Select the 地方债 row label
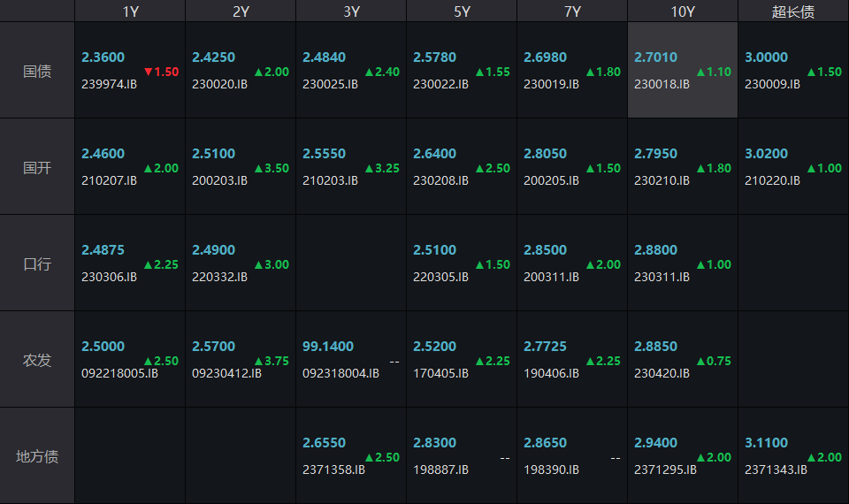The height and width of the screenshot is (504, 849). (37, 456)
